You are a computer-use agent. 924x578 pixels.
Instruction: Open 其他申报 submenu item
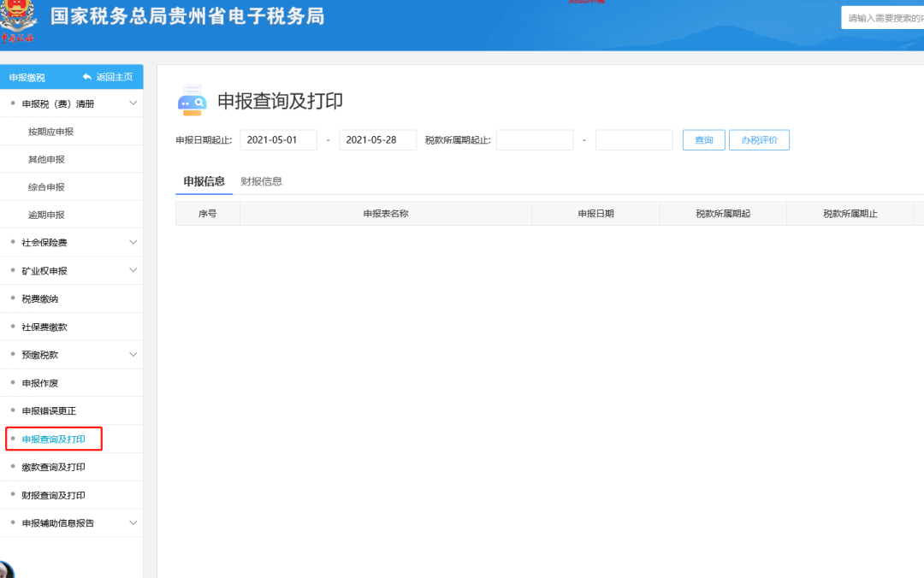(46, 159)
